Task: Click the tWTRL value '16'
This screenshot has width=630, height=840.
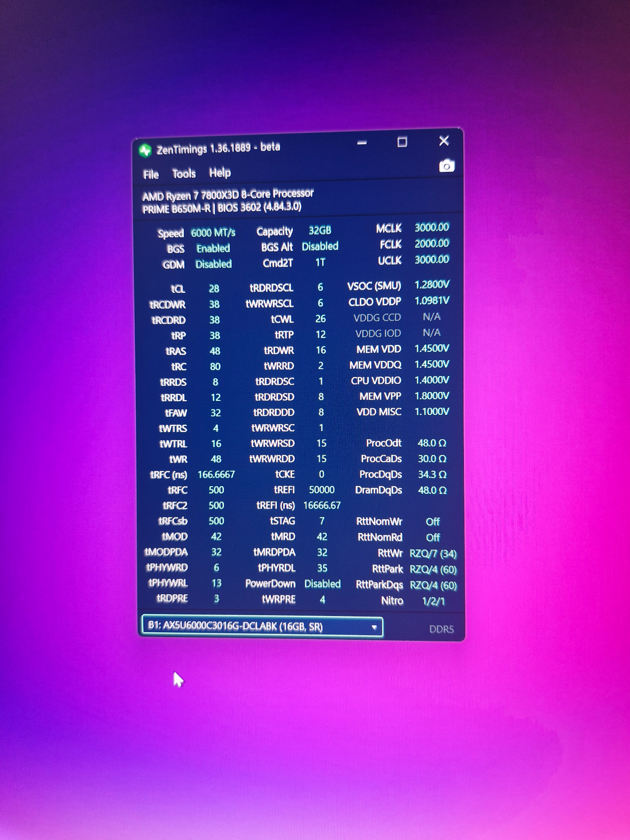Action: (x=216, y=444)
